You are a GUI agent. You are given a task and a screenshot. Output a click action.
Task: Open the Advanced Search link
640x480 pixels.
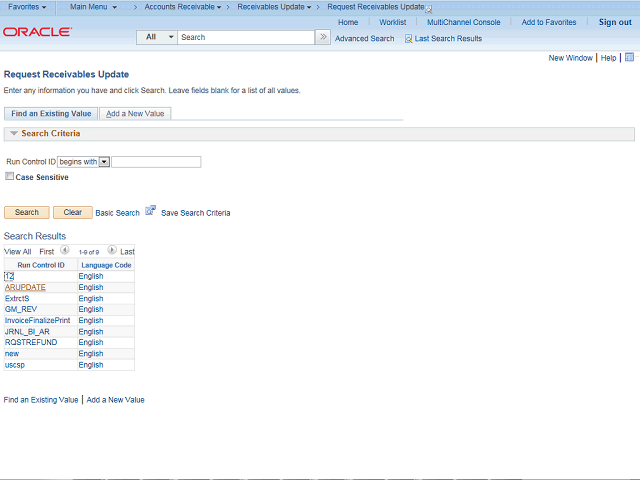click(x=364, y=39)
